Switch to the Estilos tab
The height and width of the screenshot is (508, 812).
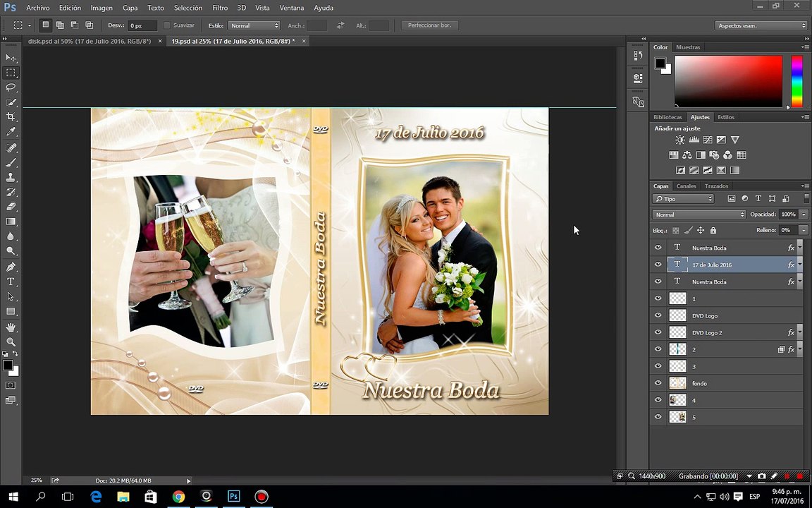[725, 117]
